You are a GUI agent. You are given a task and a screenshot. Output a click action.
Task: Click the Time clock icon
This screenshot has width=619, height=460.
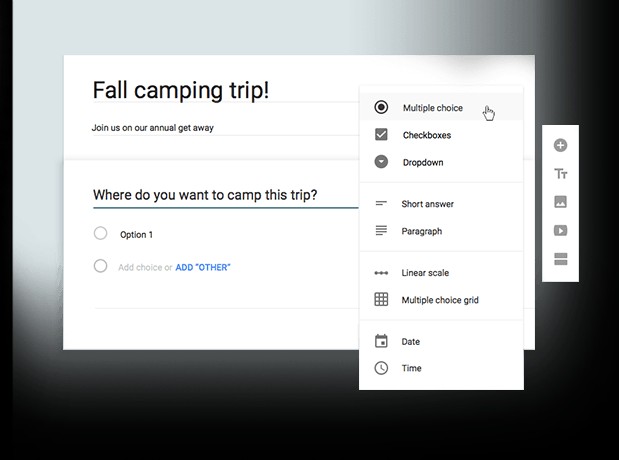pyautogui.click(x=381, y=368)
